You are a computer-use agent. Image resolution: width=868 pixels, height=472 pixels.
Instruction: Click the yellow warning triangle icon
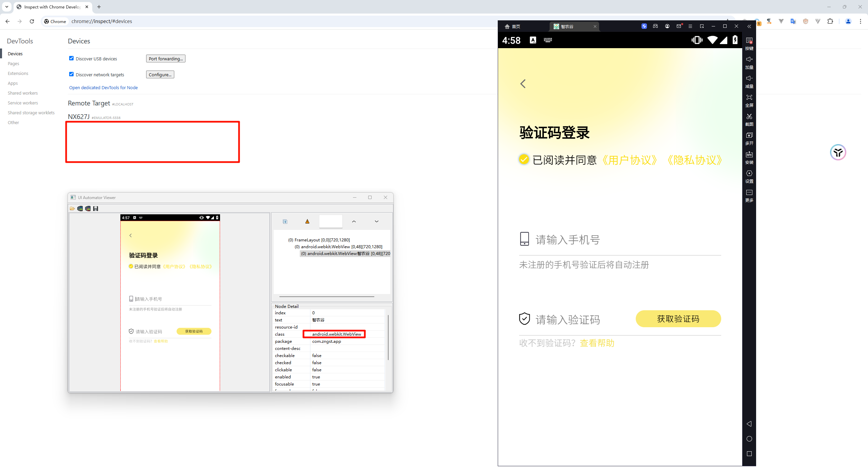point(307,222)
